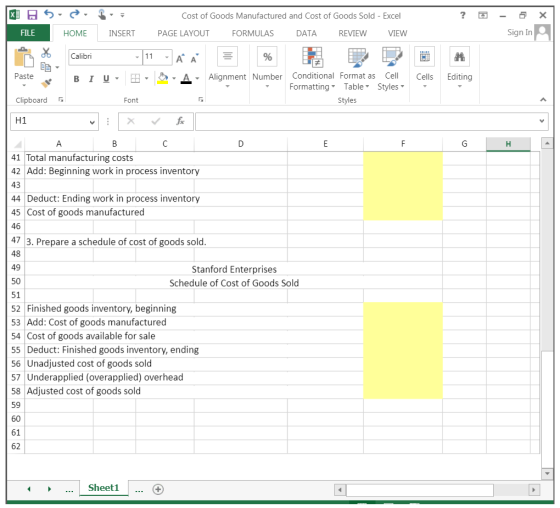Open Conditional Formatting menu
Viewport: 560px width, 508px height.
tap(312, 69)
